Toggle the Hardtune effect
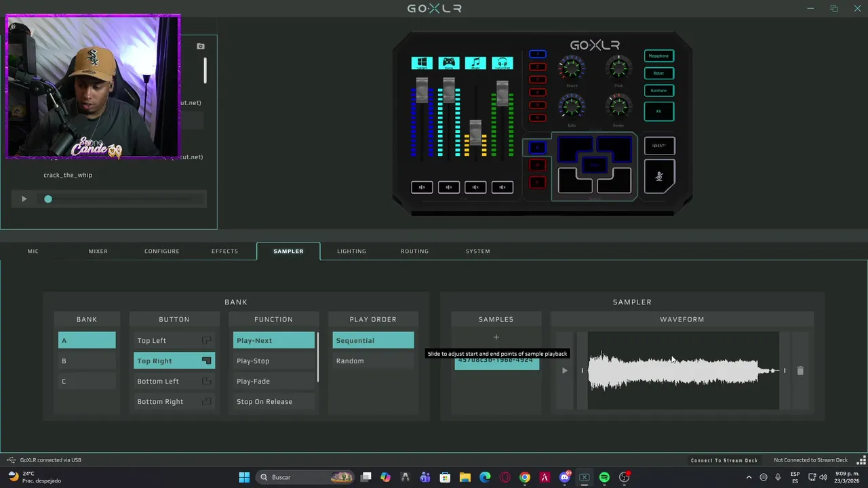The height and width of the screenshot is (488, 868). click(x=658, y=90)
